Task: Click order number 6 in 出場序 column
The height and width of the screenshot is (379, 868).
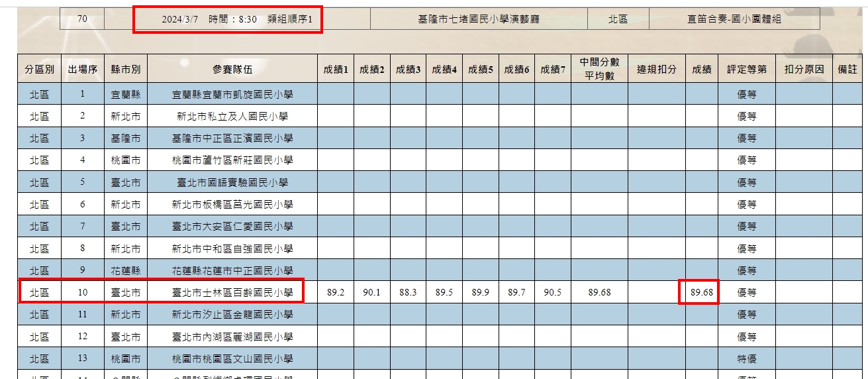Action: coord(83,204)
